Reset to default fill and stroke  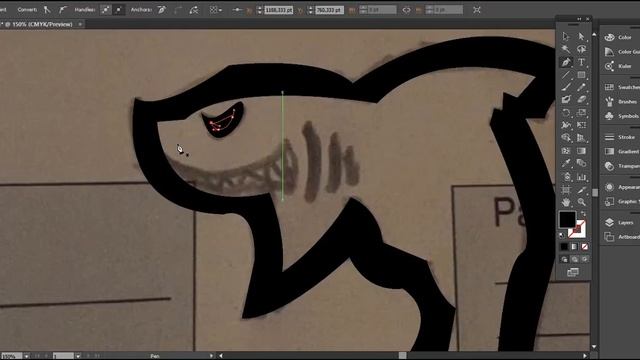pyautogui.click(x=562, y=236)
